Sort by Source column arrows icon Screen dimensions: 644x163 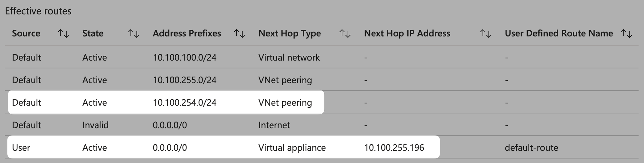(x=63, y=34)
